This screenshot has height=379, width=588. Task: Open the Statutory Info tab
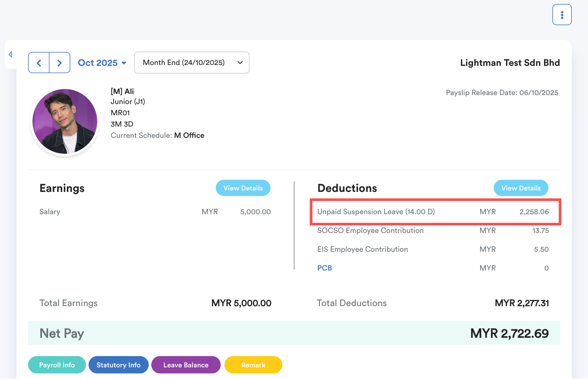tap(118, 365)
